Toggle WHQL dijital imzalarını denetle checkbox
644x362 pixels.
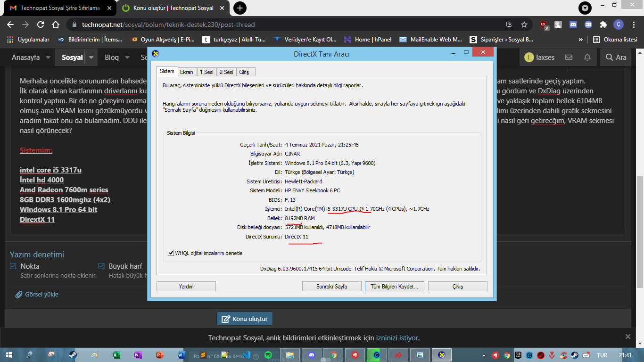pos(171,253)
